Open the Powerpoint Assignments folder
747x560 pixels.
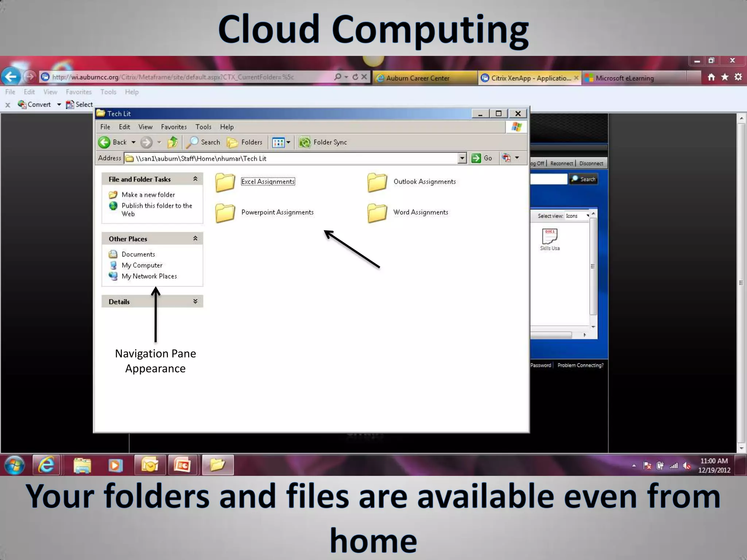[x=225, y=213]
